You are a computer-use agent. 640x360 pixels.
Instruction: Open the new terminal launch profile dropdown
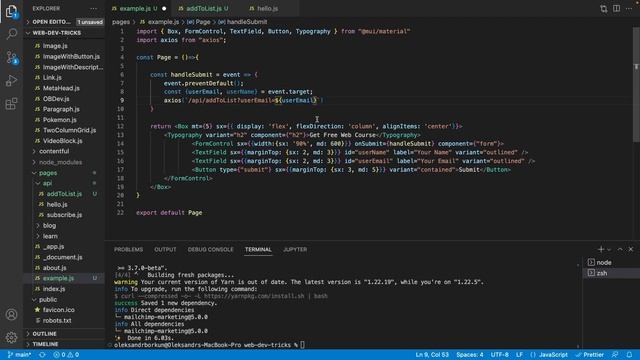609,249
